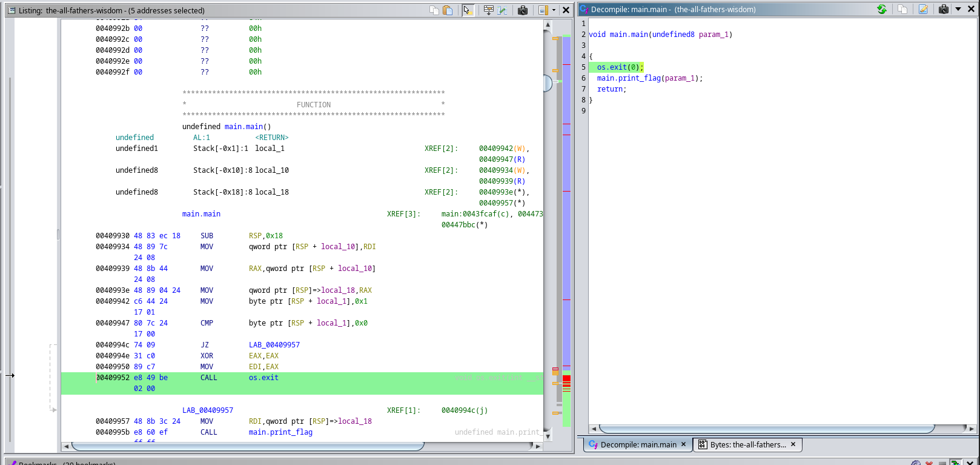Export the decompiled function with the notepad icon
980x465 pixels.
923,9
